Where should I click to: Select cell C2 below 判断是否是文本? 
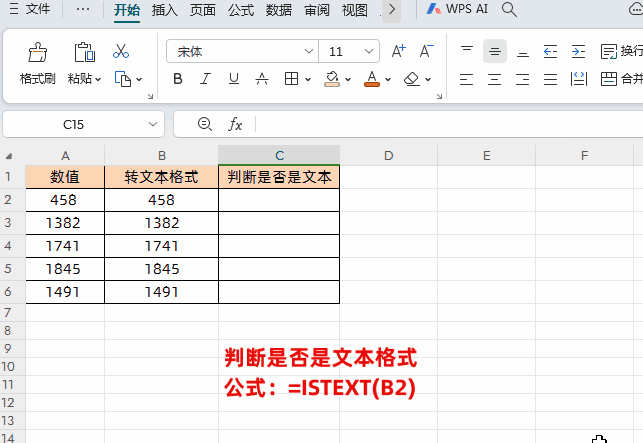(279, 200)
